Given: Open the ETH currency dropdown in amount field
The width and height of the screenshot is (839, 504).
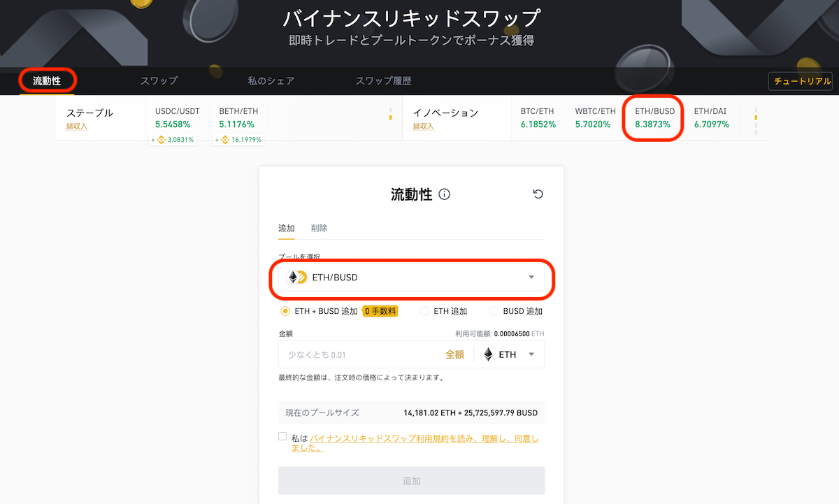Looking at the screenshot, I should point(509,354).
